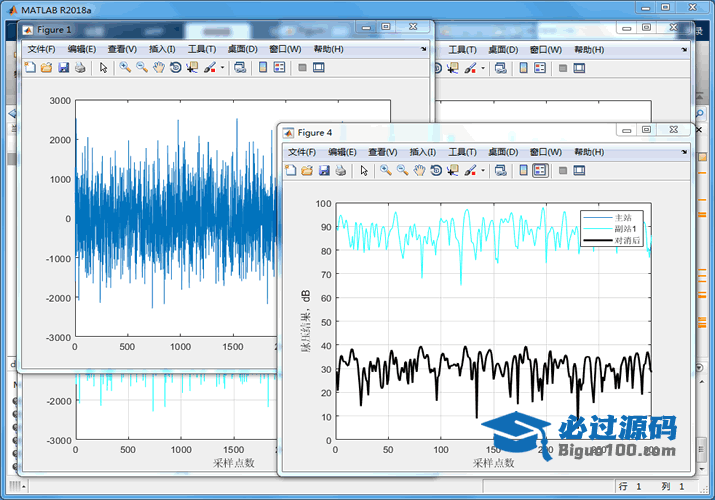This screenshot has height=500, width=715.
Task: Click Zoom In tool in Figure 4 toolbar
Action: click(x=385, y=171)
